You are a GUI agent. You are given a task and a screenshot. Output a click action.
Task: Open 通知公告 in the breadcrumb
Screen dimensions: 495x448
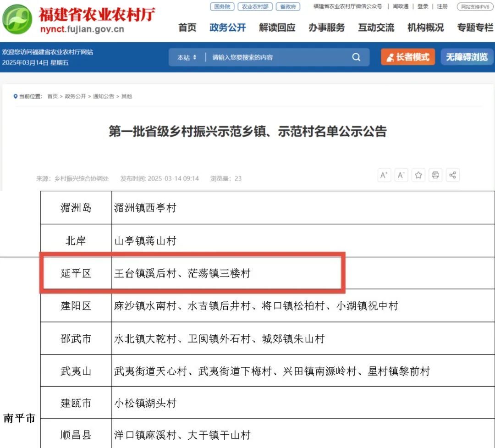tap(104, 96)
